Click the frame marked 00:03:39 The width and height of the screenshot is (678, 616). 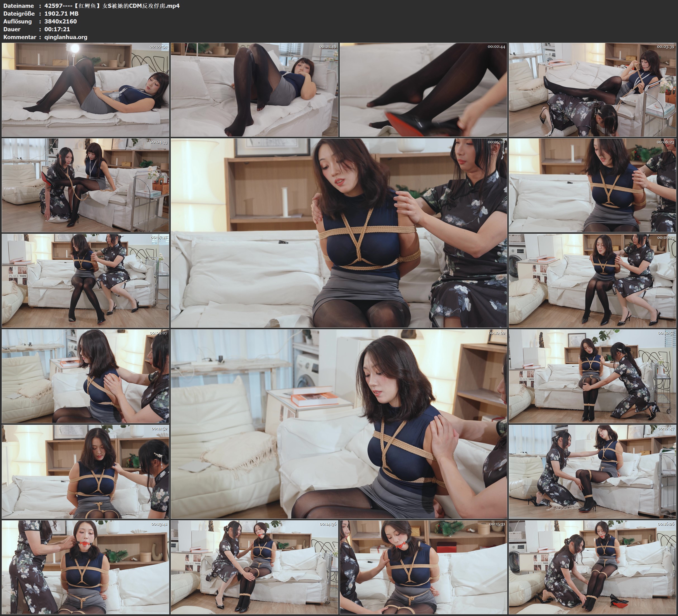click(592, 89)
